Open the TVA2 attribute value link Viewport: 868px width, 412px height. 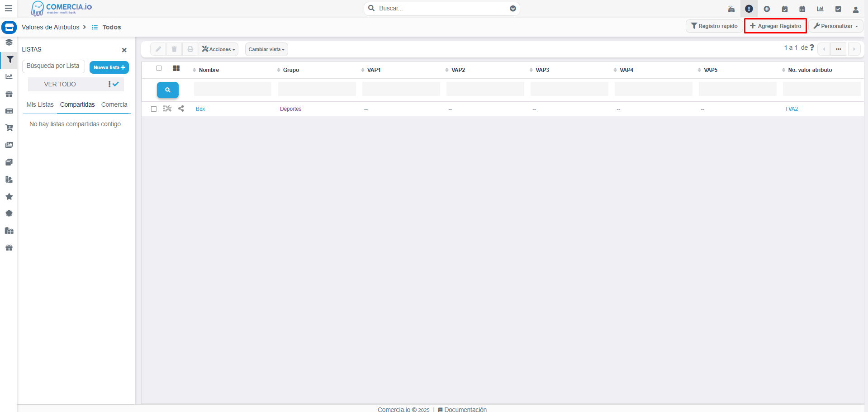click(791, 109)
